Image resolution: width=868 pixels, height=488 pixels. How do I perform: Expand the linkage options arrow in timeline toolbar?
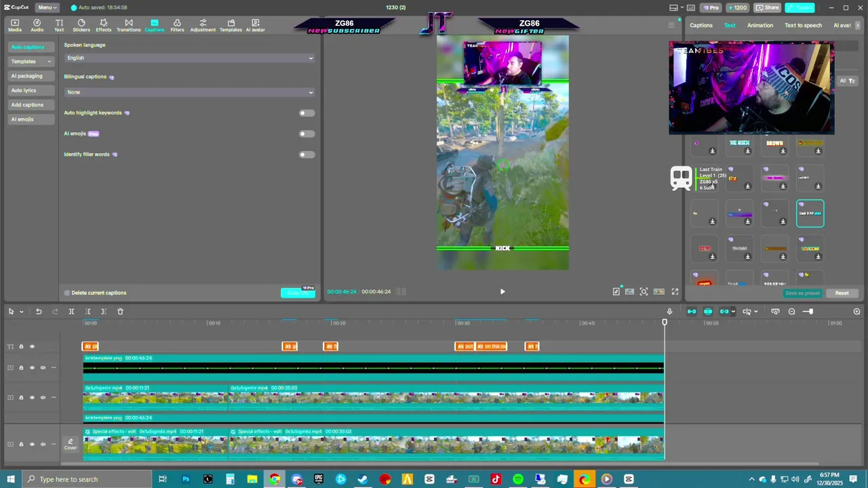click(733, 312)
